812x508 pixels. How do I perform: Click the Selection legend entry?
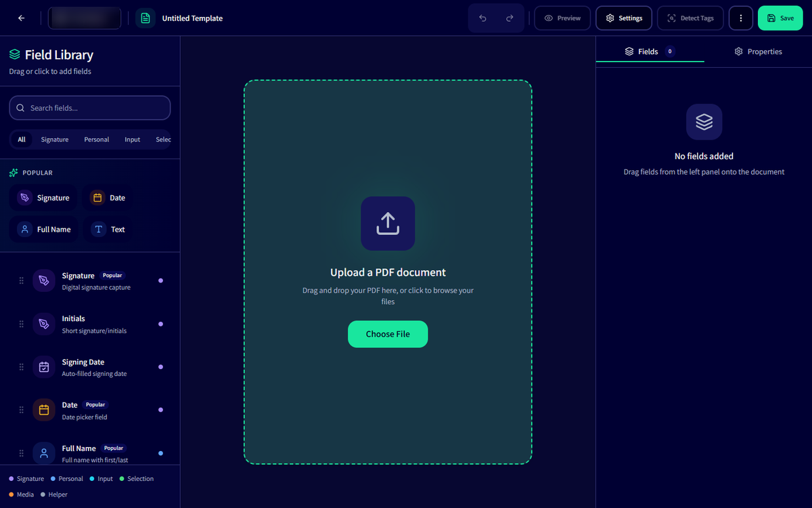click(137, 479)
